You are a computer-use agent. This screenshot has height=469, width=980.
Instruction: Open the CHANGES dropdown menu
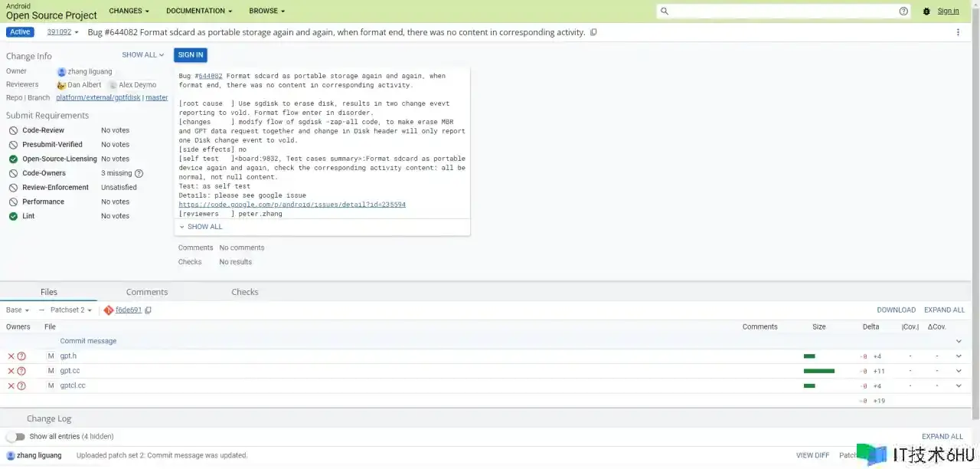tap(129, 11)
